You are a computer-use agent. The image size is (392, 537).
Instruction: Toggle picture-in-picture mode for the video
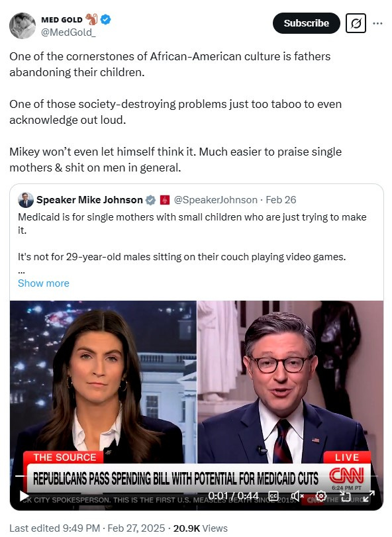point(345,496)
